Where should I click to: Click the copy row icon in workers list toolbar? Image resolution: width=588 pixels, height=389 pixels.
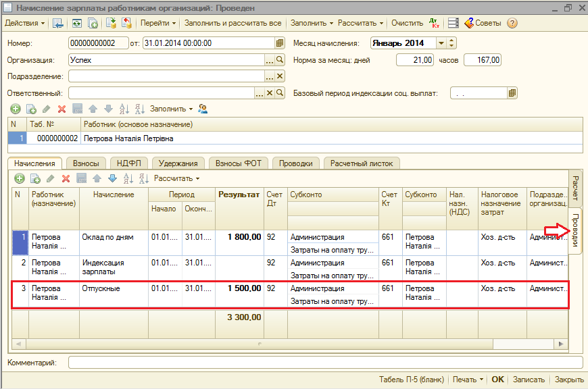pyautogui.click(x=31, y=109)
